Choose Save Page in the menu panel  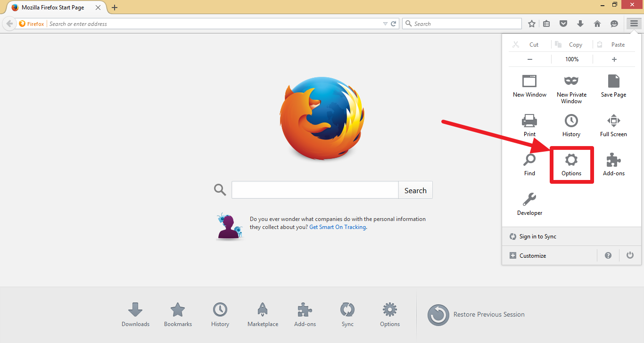tap(613, 86)
